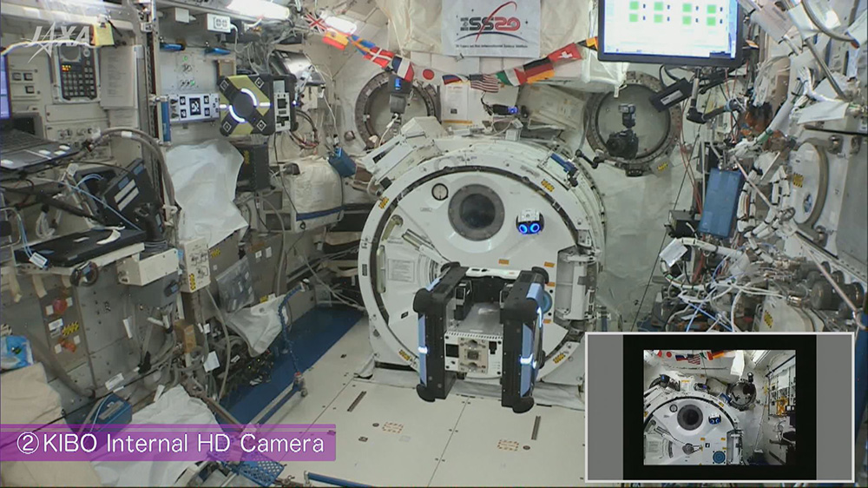Click the German flag in the bunting
This screenshot has width=868, height=488.
[538, 69]
